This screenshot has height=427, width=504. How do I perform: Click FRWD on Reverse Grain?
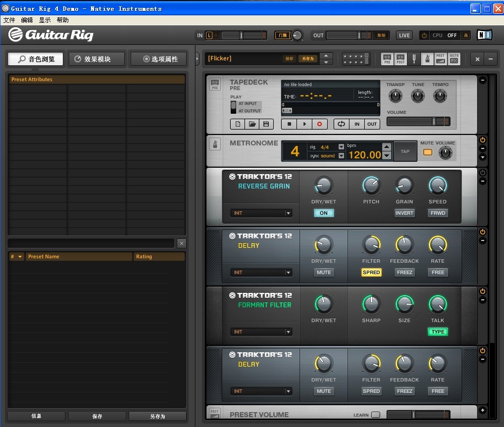click(438, 213)
